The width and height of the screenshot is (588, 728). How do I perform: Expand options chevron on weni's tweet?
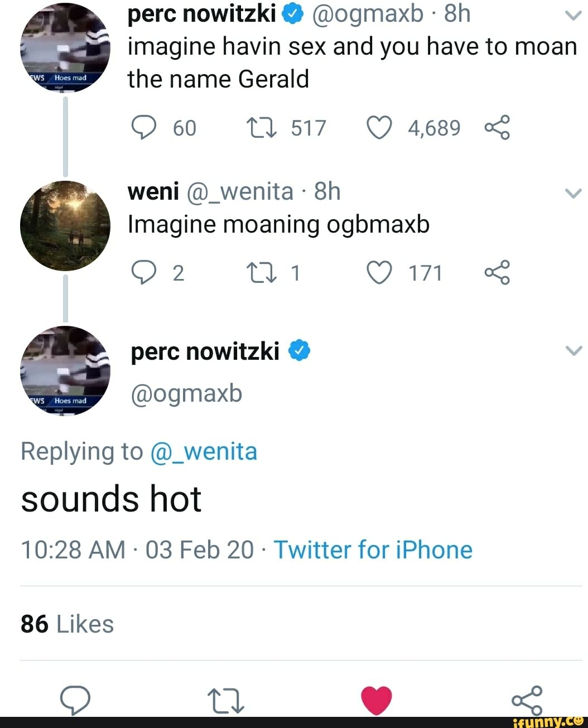(573, 193)
